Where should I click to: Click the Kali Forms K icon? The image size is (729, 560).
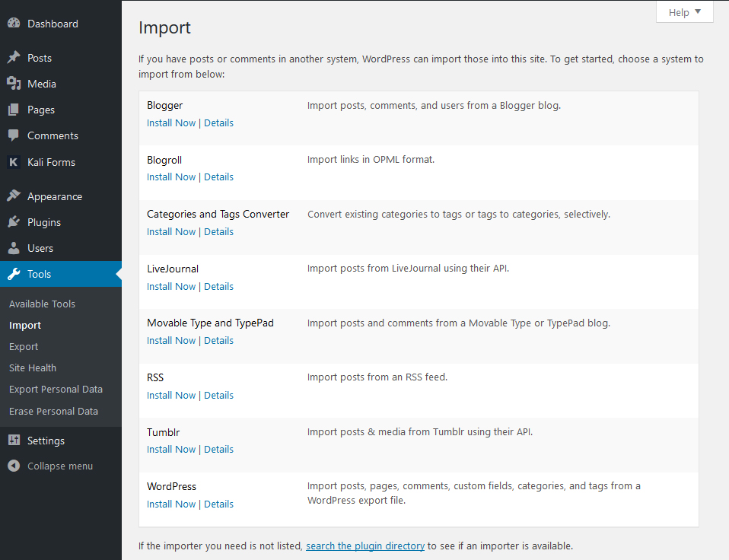click(x=14, y=162)
